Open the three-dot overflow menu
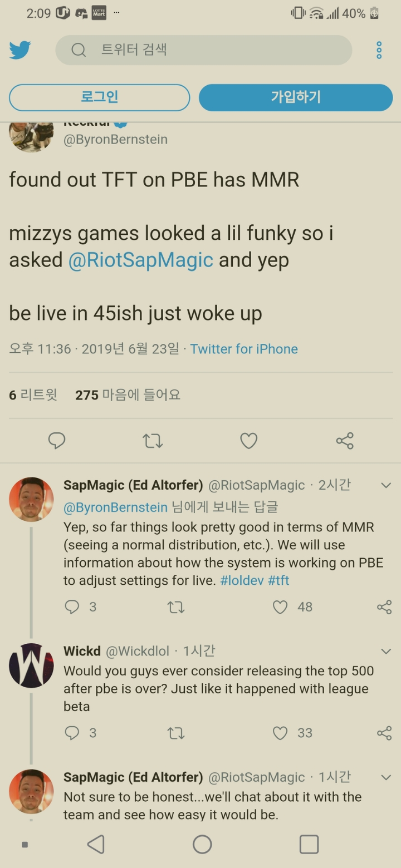 click(x=379, y=50)
